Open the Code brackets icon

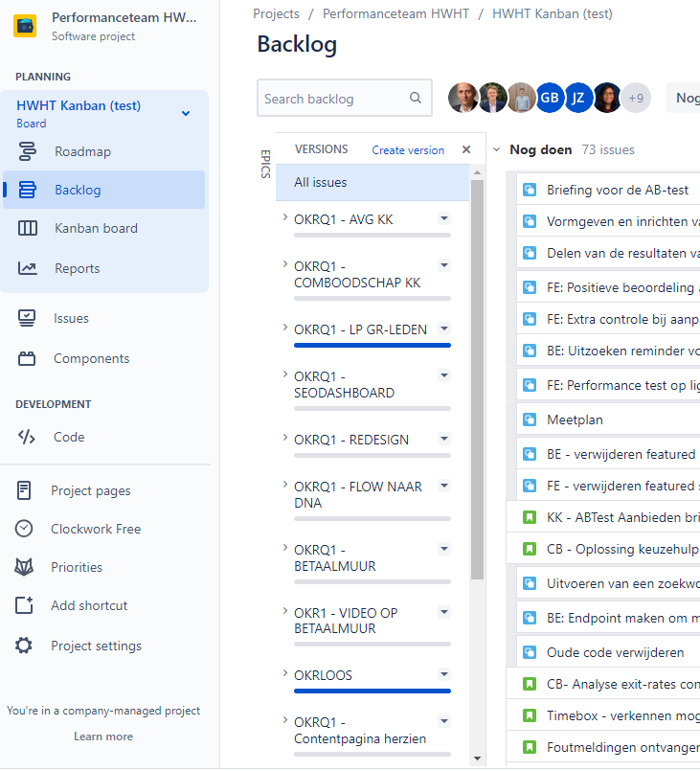pyautogui.click(x=27, y=437)
